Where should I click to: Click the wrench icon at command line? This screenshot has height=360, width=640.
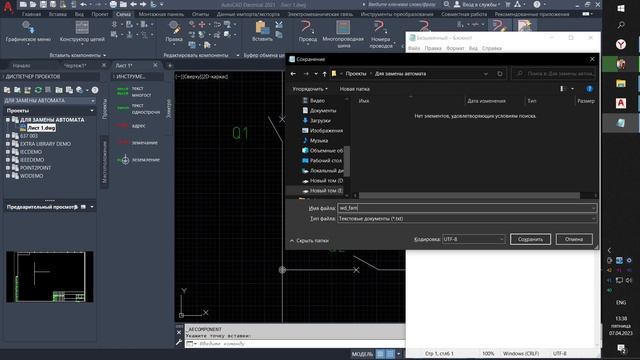point(179,343)
